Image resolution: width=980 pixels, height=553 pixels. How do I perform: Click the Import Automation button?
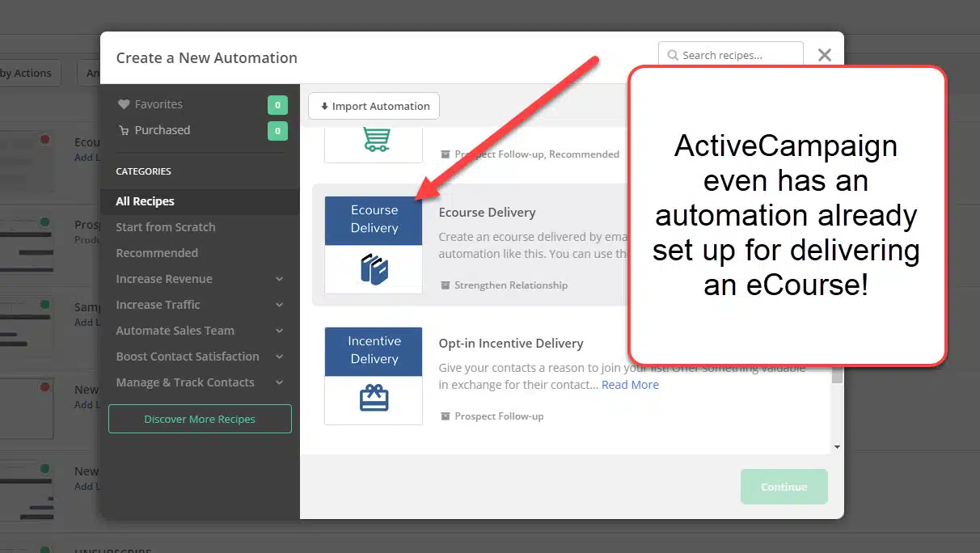(x=374, y=106)
